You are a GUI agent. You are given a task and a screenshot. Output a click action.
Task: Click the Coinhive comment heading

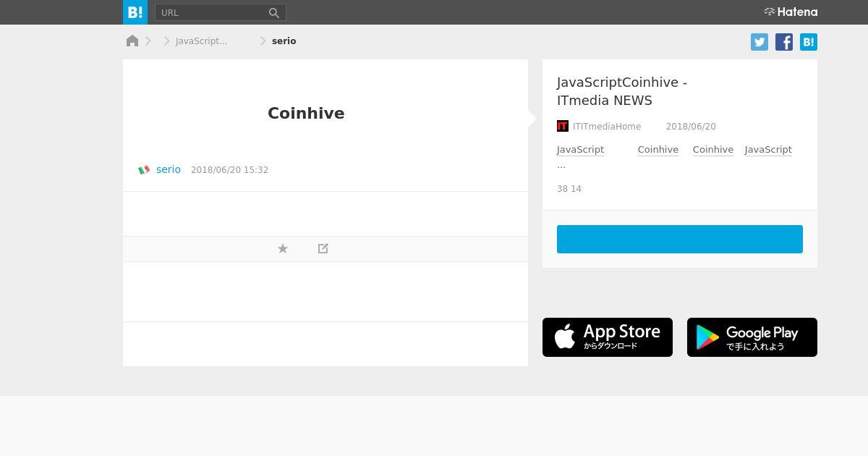[306, 114]
